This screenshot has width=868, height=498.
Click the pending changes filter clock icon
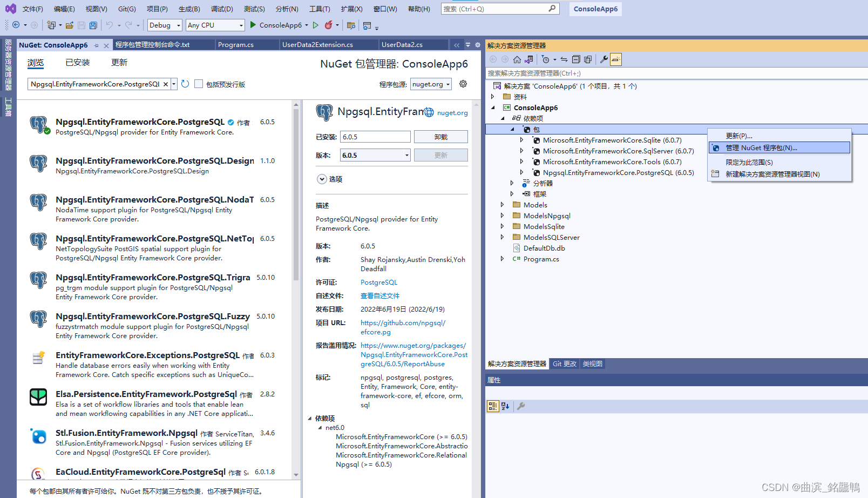pyautogui.click(x=546, y=59)
